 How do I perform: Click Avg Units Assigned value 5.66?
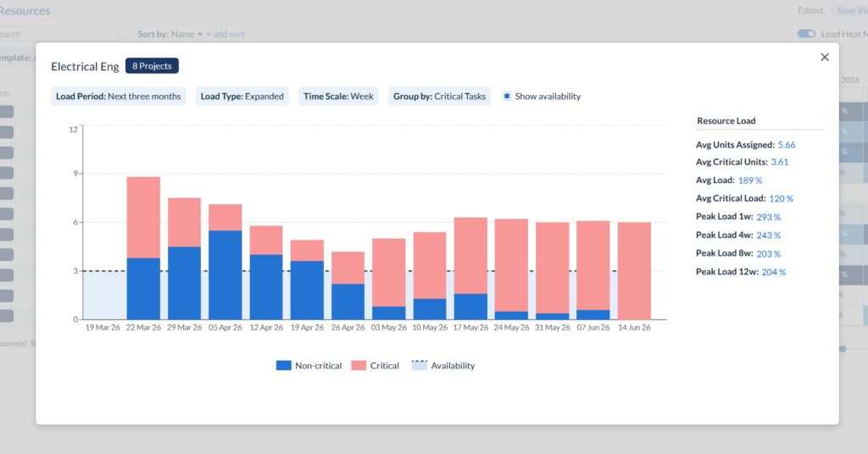pyautogui.click(x=786, y=145)
